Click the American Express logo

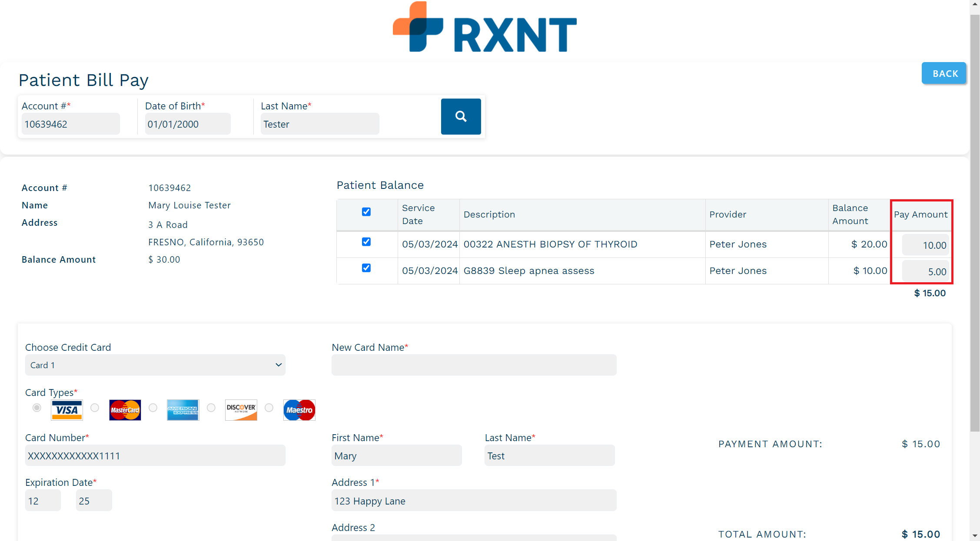tap(183, 410)
